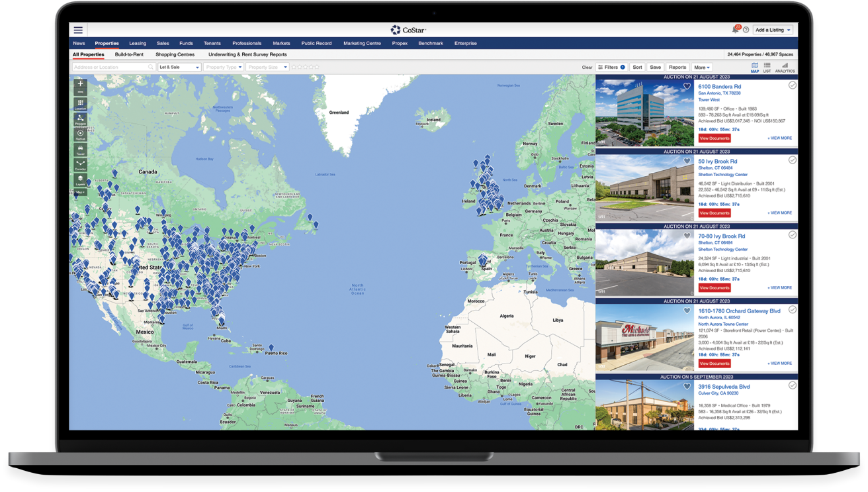Image resolution: width=868 pixels, height=492 pixels.
Task: Open the Property Size dropdown
Action: 267,68
